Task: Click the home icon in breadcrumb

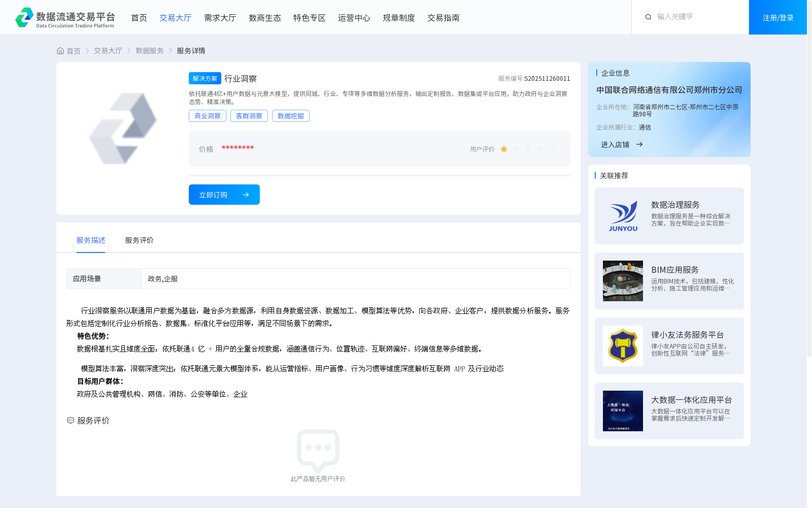Action: [x=60, y=51]
